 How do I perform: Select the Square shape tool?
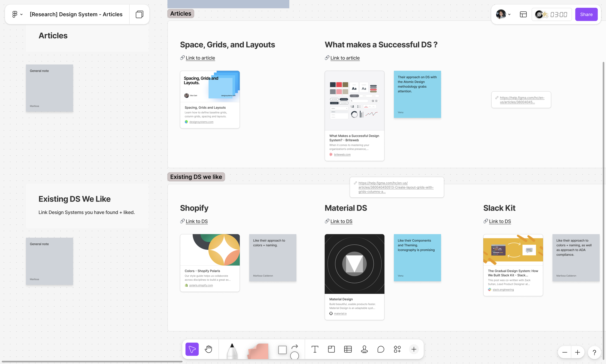pos(282,350)
